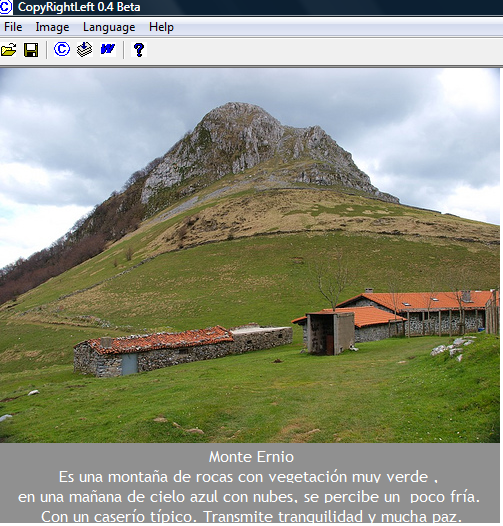This screenshot has width=503, height=526.
Task: Click the blue copyright symbol toolbar icon
Action: (62, 49)
